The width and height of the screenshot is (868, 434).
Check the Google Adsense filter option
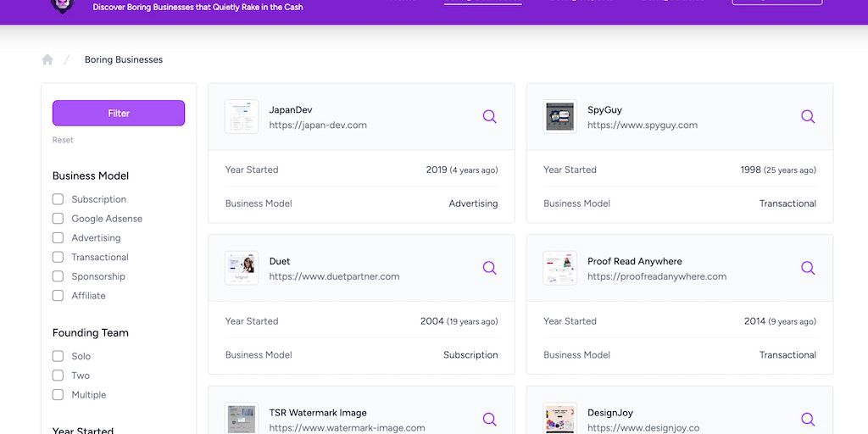coord(58,219)
